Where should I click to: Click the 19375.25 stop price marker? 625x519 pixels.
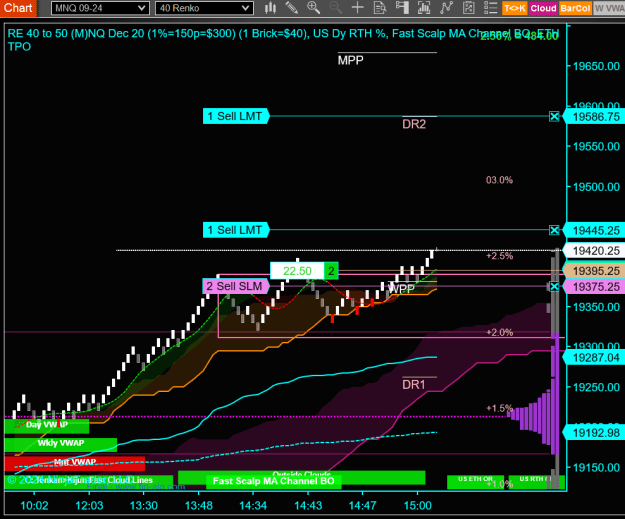click(595, 287)
